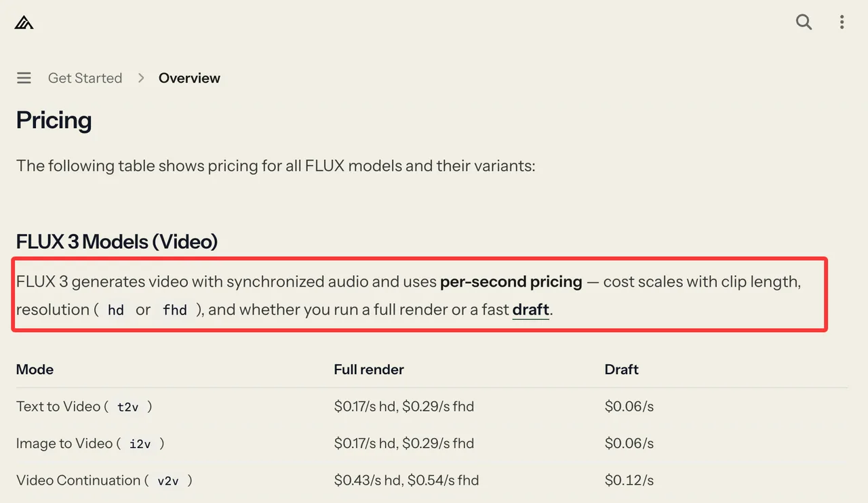Go to the Get Started breadcrumb
The width and height of the screenshot is (868, 503).
pyautogui.click(x=85, y=78)
